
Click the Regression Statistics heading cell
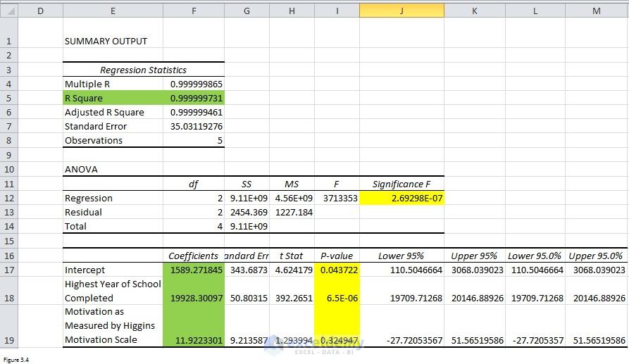point(143,70)
